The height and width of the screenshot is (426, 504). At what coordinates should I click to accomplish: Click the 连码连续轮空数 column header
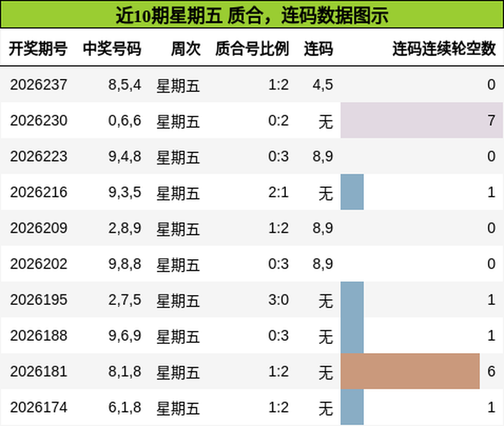[x=444, y=49]
